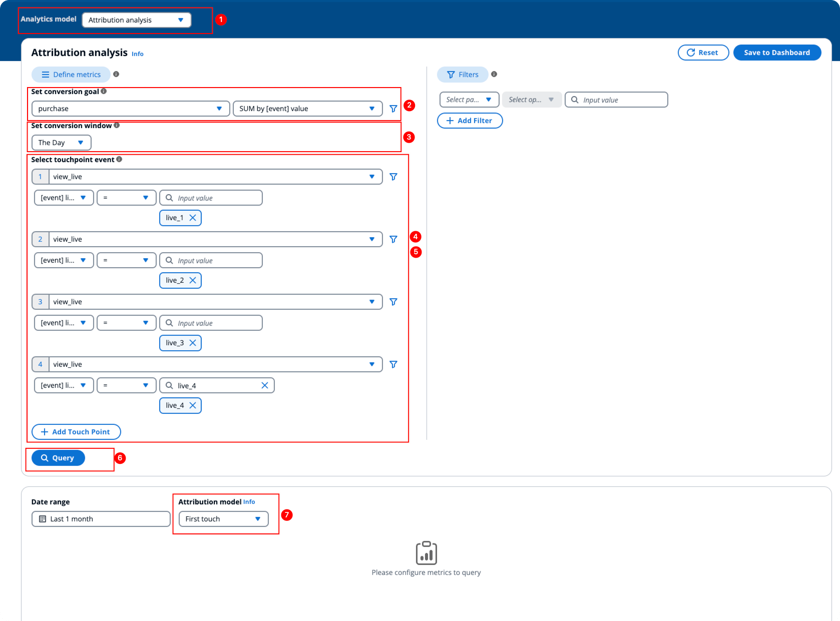The width and height of the screenshot is (840, 621).
Task: Click Save to Dashboard
Action: [x=777, y=53]
